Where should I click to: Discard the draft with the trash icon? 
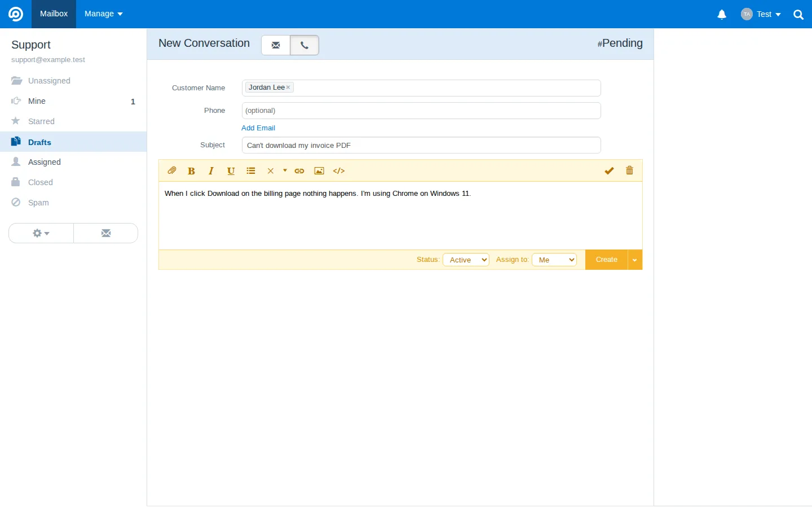pyautogui.click(x=630, y=170)
